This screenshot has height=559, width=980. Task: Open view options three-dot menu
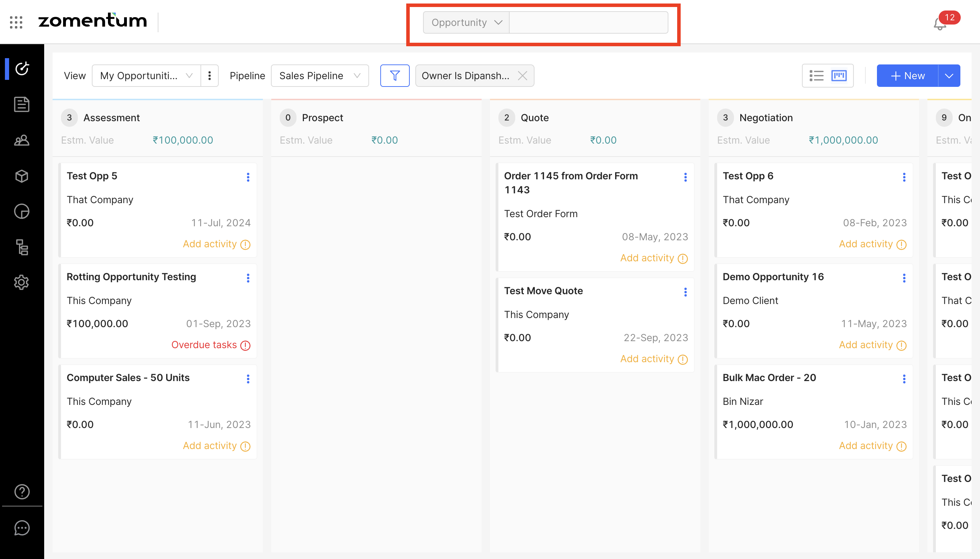coord(209,76)
